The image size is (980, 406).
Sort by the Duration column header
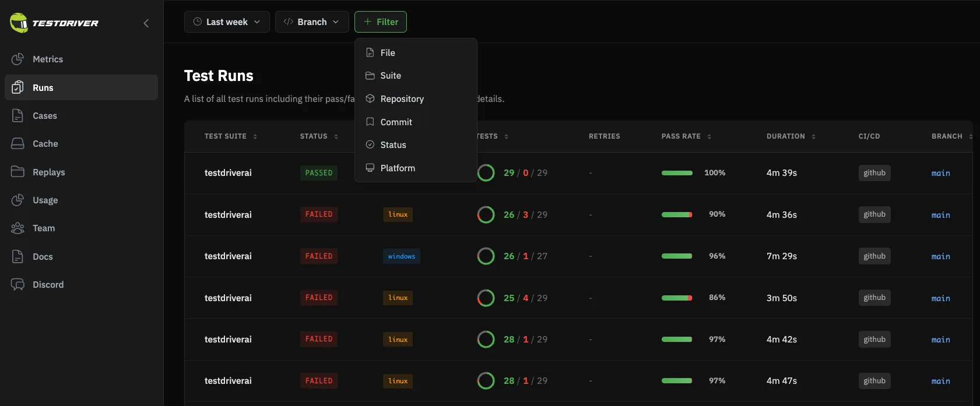791,136
